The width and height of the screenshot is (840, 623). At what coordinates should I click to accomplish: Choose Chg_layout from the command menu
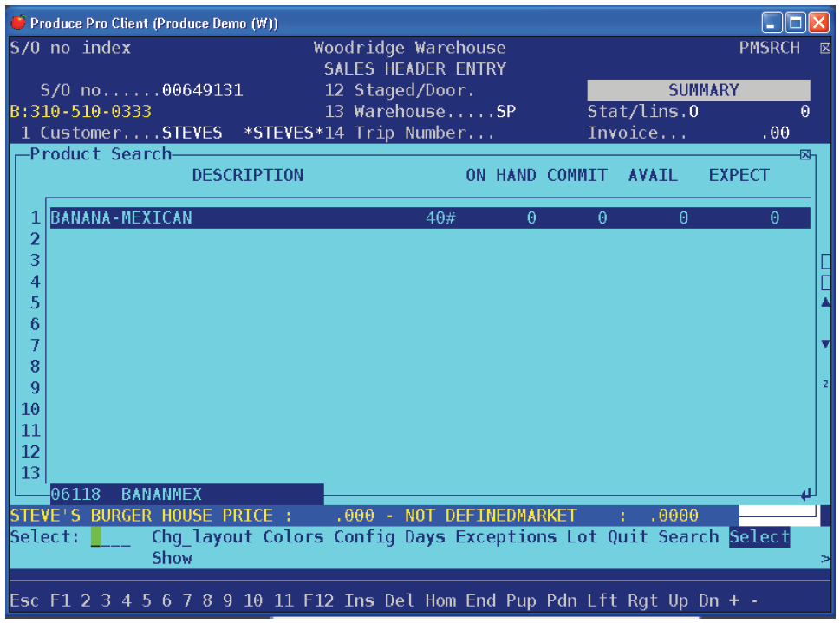pos(202,536)
